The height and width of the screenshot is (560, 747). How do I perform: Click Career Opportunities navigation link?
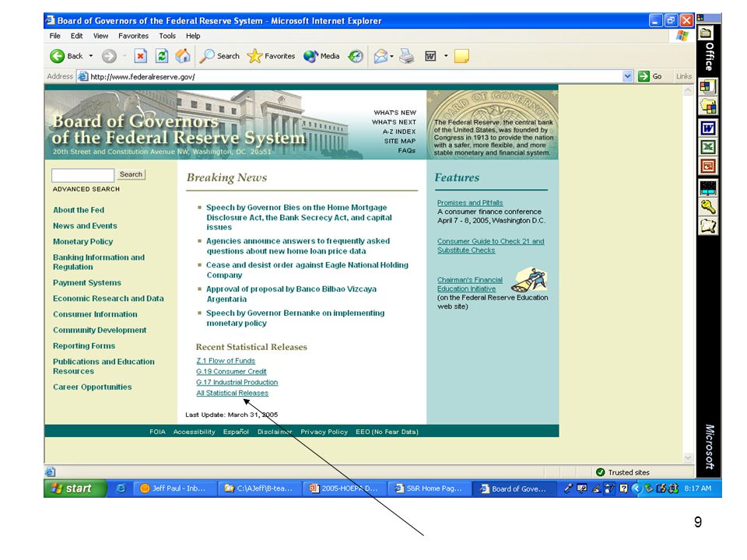point(93,387)
